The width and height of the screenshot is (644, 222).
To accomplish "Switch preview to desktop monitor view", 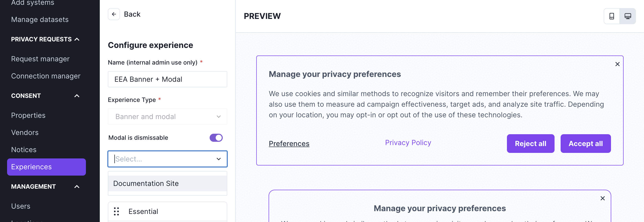I will coord(628,16).
